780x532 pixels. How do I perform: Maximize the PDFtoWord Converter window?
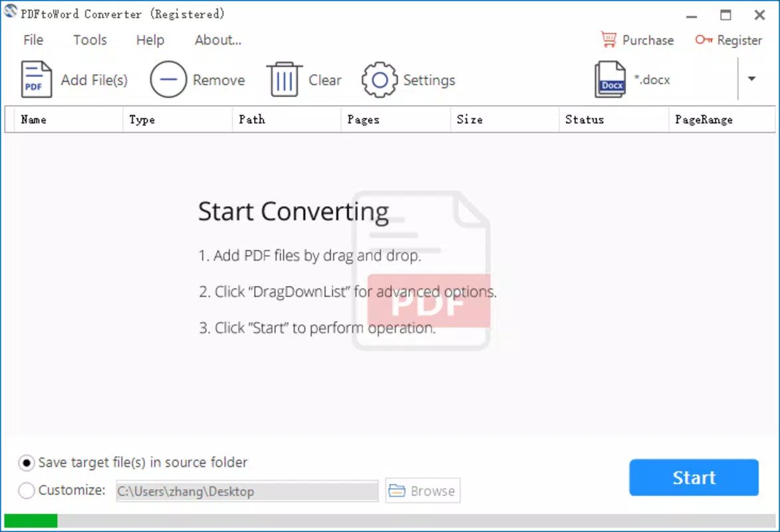[725, 15]
